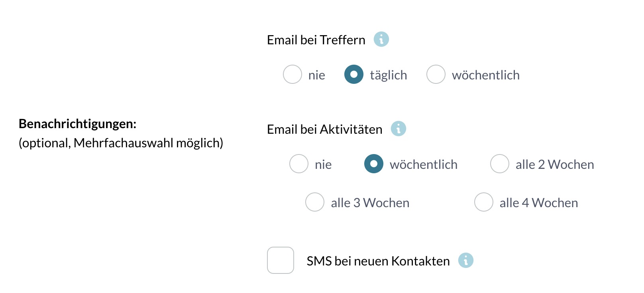Select 'täglich' for Email bei Treffern
The height and width of the screenshot is (293, 644).
pos(353,74)
